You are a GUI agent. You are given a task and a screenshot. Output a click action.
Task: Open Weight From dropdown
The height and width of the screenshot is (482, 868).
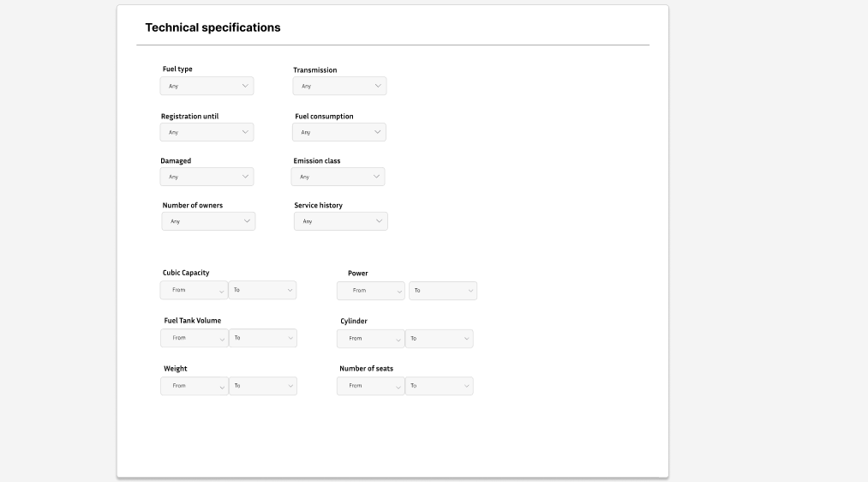(x=194, y=386)
